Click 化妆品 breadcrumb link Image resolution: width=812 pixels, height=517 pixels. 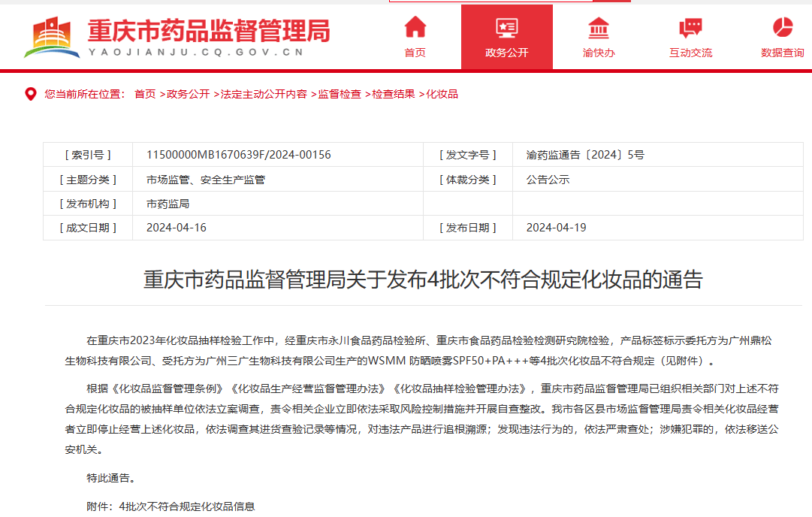pos(442,94)
